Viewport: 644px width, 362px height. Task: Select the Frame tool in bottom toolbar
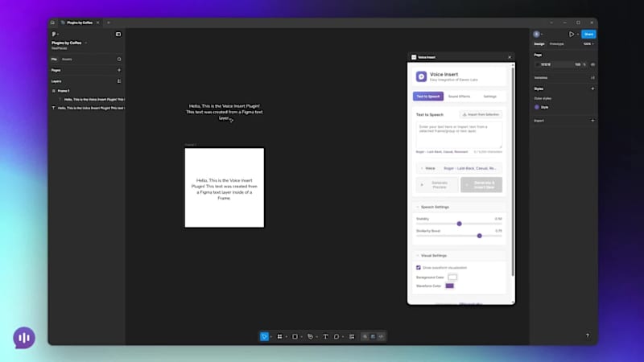[279, 336]
